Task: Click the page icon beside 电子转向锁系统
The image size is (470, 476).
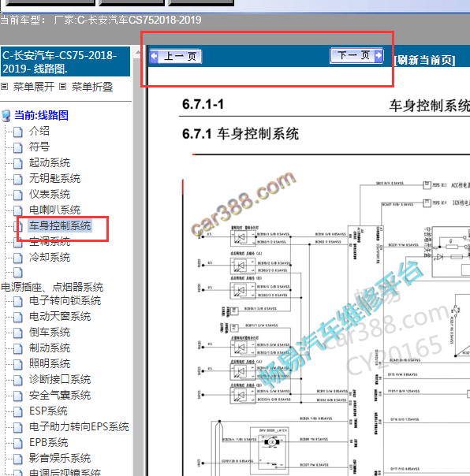Action: click(x=18, y=302)
